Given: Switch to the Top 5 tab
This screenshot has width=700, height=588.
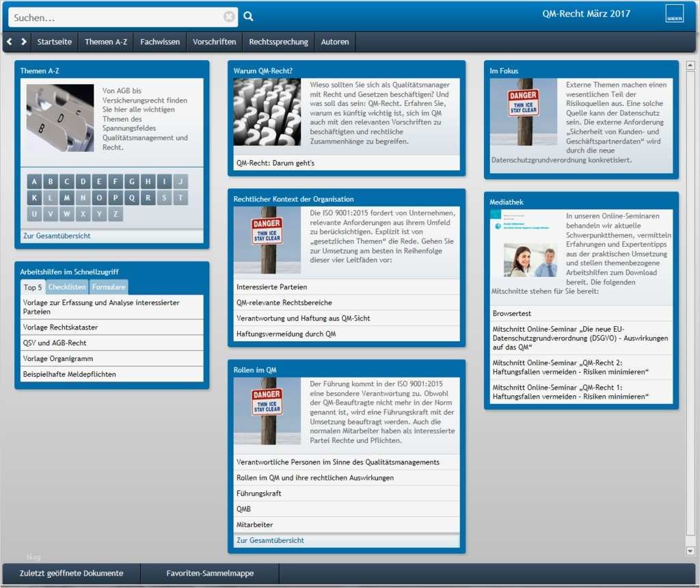Looking at the screenshot, I should 33,288.
